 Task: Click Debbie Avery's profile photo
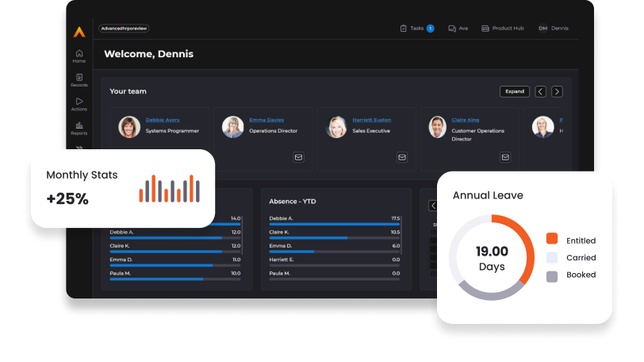(129, 127)
